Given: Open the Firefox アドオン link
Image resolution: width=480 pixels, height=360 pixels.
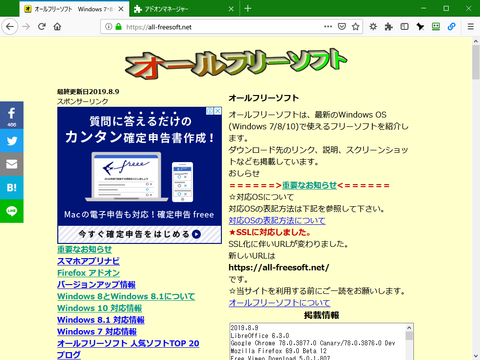Looking at the screenshot, I should pos(88,273).
